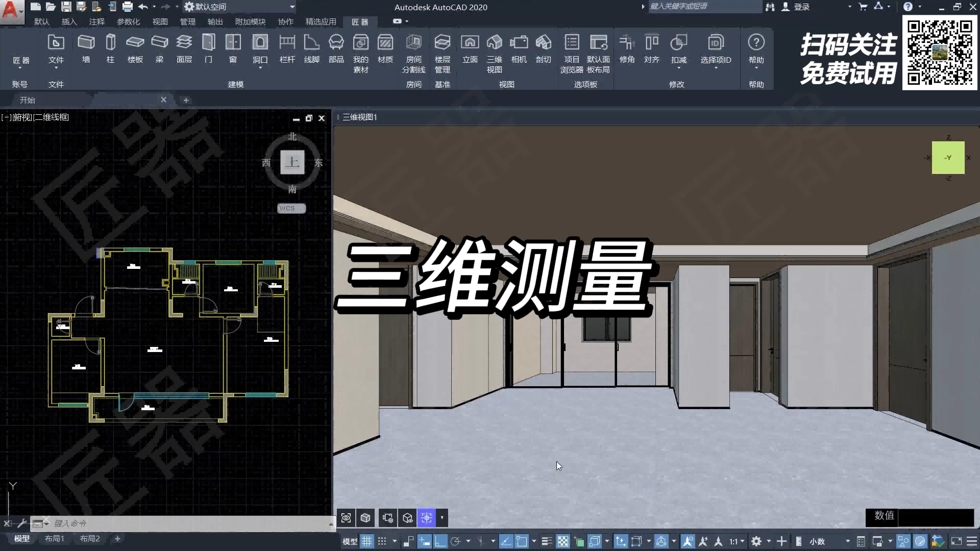Screen dimensions: 980x551
Task: Select the 墙 (Wall) tool
Action: (85, 48)
